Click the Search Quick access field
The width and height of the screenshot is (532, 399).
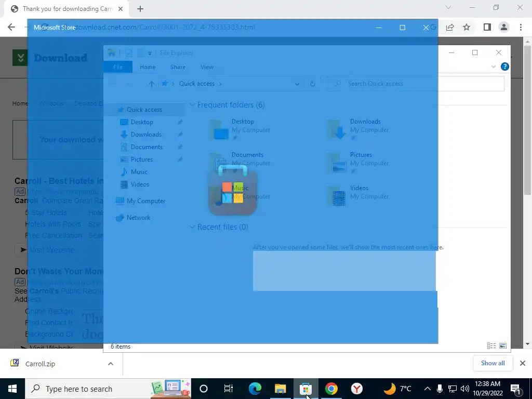(416, 84)
